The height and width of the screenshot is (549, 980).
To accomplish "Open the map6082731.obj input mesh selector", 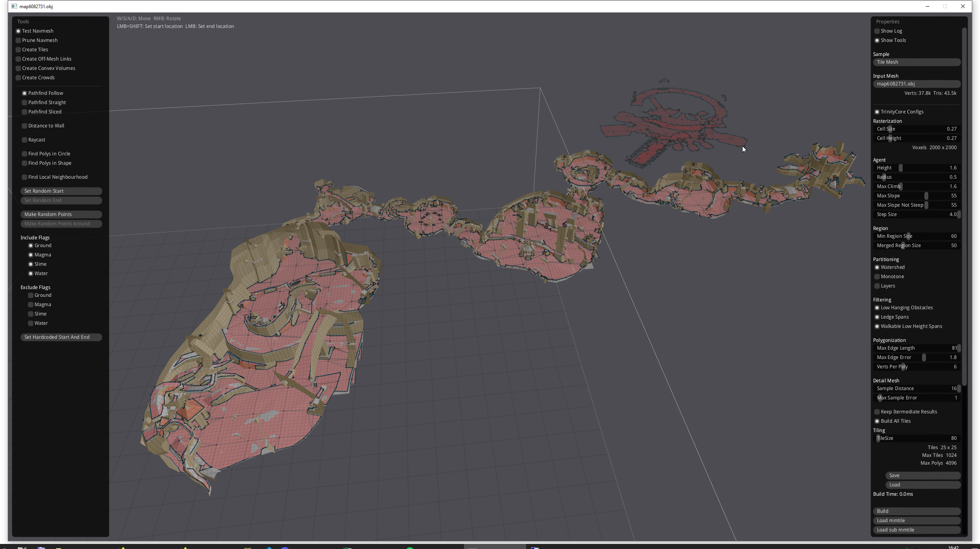I will [x=916, y=84].
